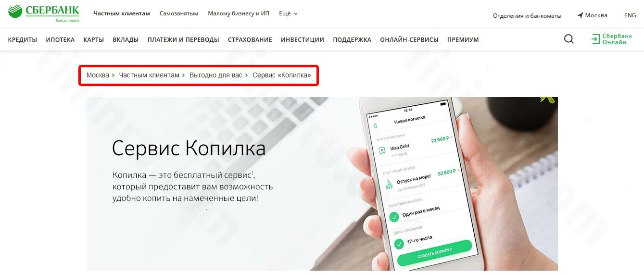Viewport: 644px width, 275px height.
Task: Select Малому бизнесу и ИП tab
Action: (239, 13)
